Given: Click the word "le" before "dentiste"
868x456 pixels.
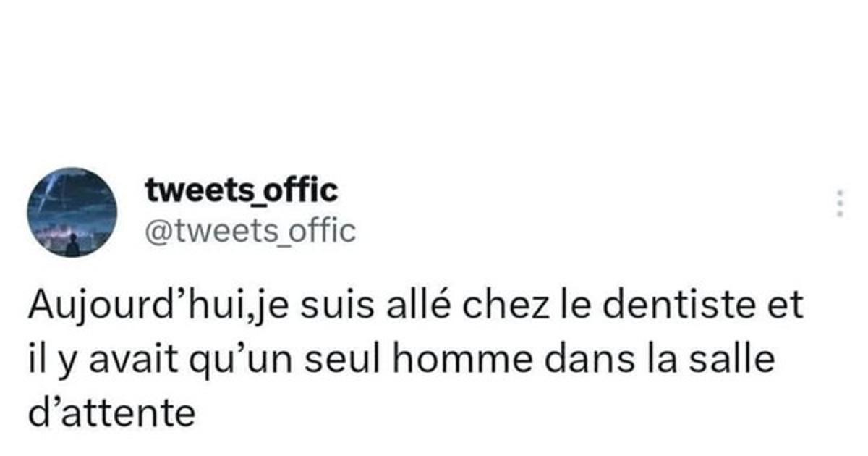Looking at the screenshot, I should (x=573, y=306).
